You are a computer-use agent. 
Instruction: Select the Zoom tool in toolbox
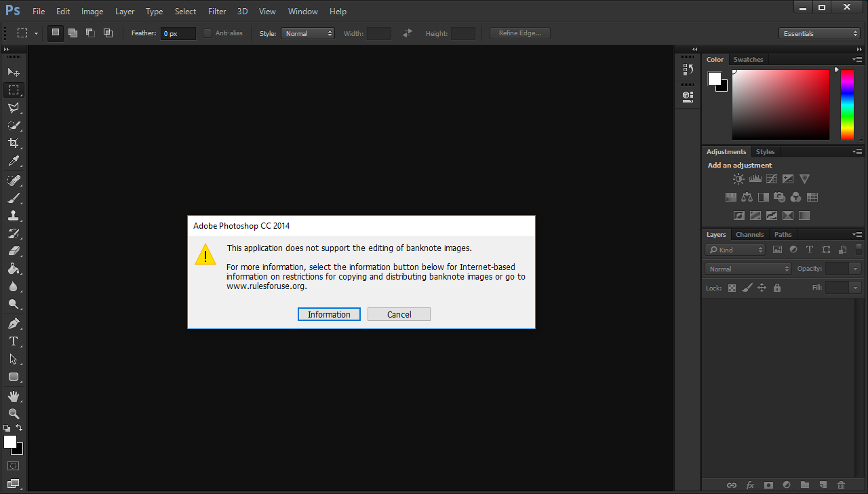coord(14,413)
